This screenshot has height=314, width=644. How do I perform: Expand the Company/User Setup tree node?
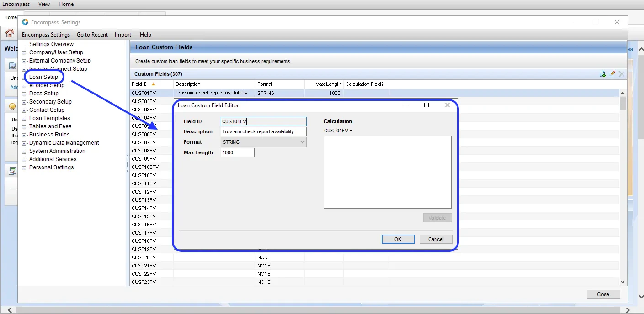point(24,52)
